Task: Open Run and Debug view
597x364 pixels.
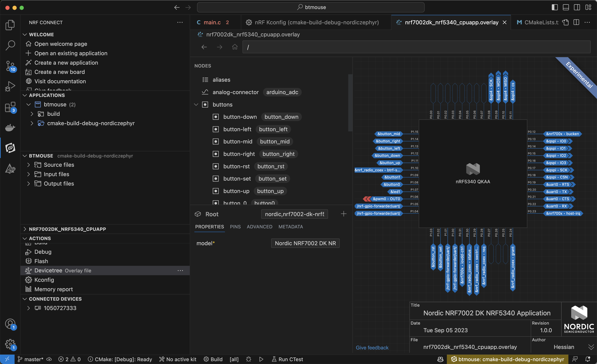Action: click(10, 86)
